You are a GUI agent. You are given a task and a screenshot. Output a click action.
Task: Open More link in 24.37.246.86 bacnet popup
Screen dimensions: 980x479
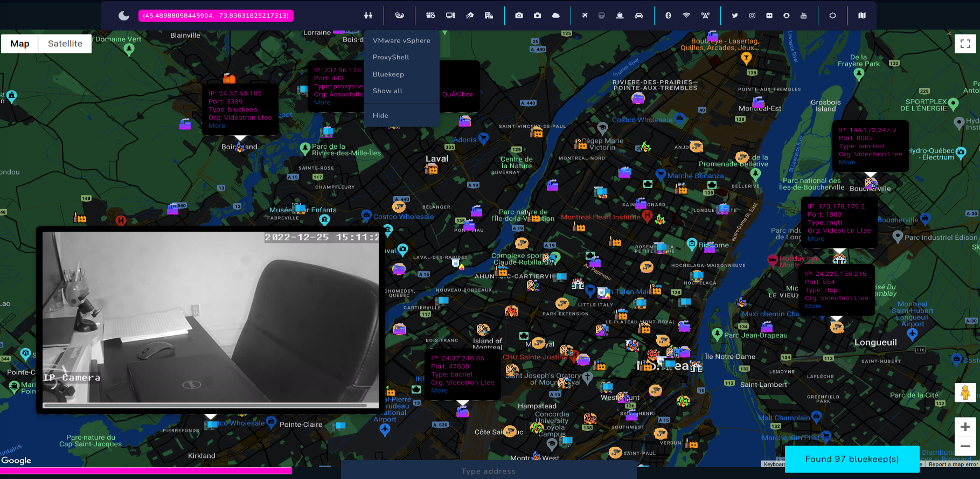tap(439, 391)
